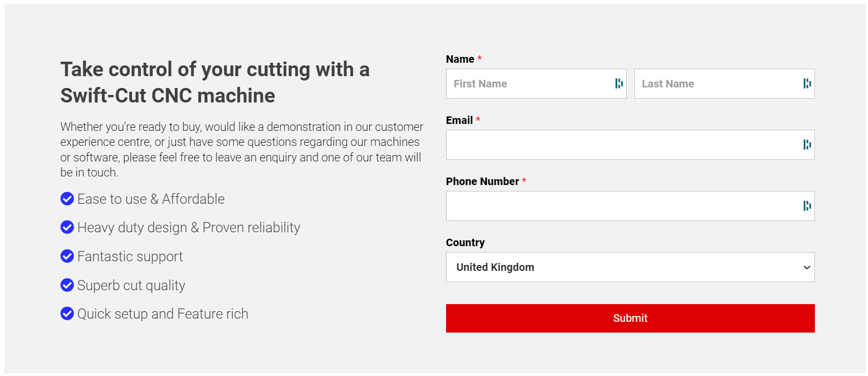This screenshot has width=868, height=376.
Task: Click checkmark icon beside Quick setup
Action: 67,313
